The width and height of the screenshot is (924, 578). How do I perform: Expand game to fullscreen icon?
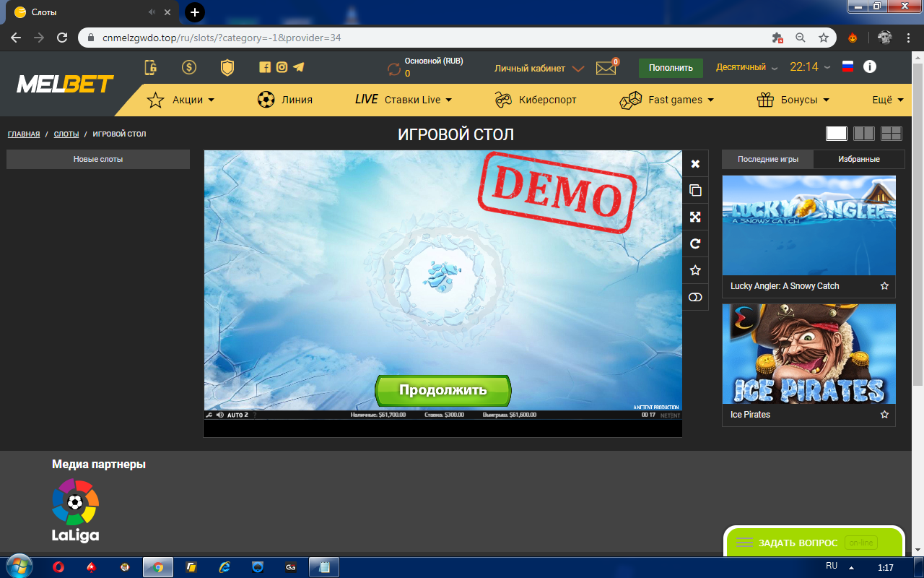point(695,217)
